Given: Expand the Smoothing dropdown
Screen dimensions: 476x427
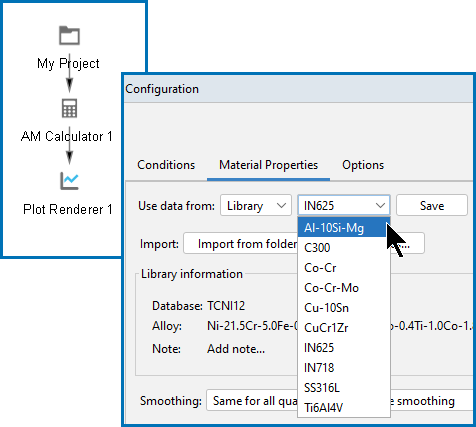Looking at the screenshot, I should [339, 400].
